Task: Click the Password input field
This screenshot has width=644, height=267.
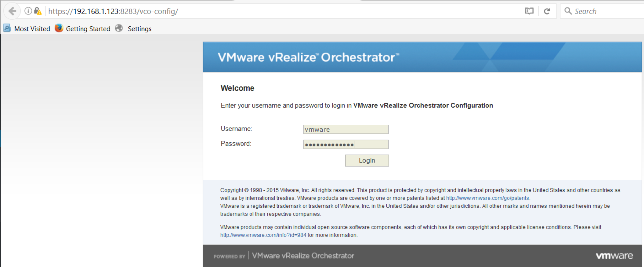Action: tap(346, 144)
